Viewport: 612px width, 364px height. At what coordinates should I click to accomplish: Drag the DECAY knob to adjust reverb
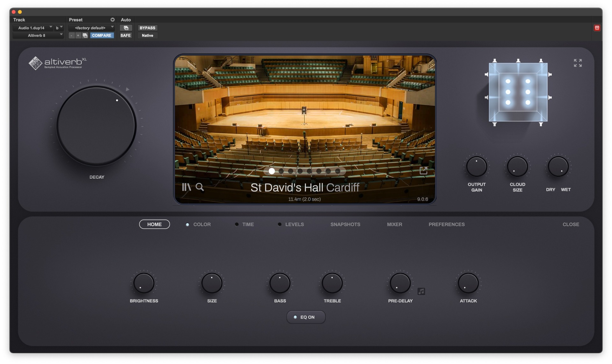coord(91,126)
